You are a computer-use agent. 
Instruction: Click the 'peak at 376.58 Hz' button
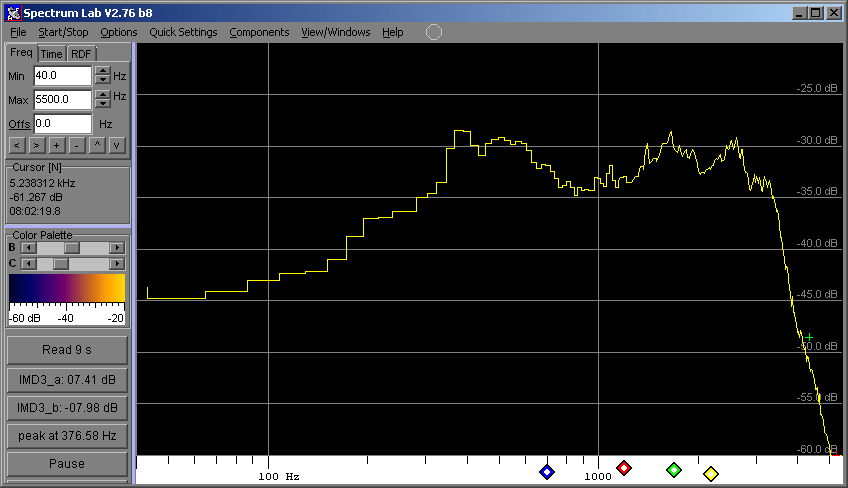67,436
